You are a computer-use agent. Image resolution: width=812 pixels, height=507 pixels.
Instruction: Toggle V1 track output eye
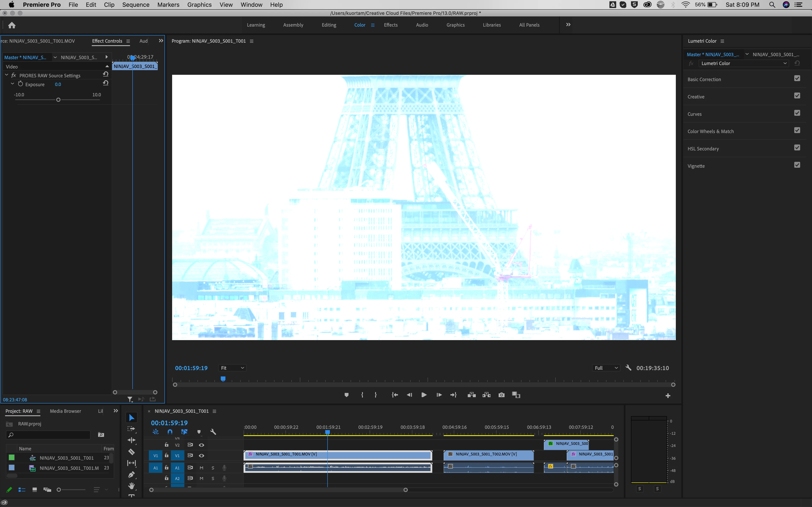201,456
